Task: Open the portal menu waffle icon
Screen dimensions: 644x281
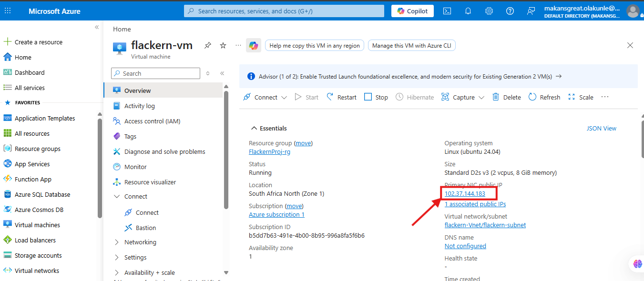Action: pyautogui.click(x=8, y=11)
